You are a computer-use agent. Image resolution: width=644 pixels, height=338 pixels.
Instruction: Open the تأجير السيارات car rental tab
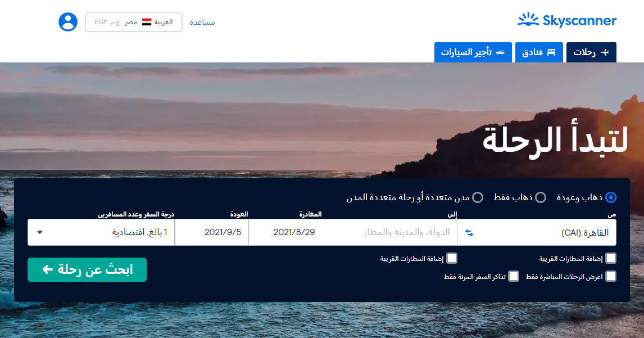coord(473,52)
